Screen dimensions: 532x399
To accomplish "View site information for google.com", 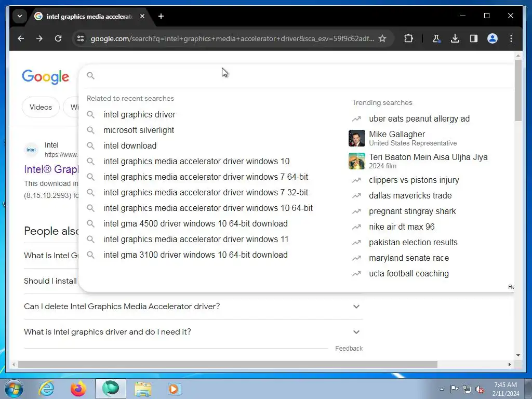I will click(81, 38).
